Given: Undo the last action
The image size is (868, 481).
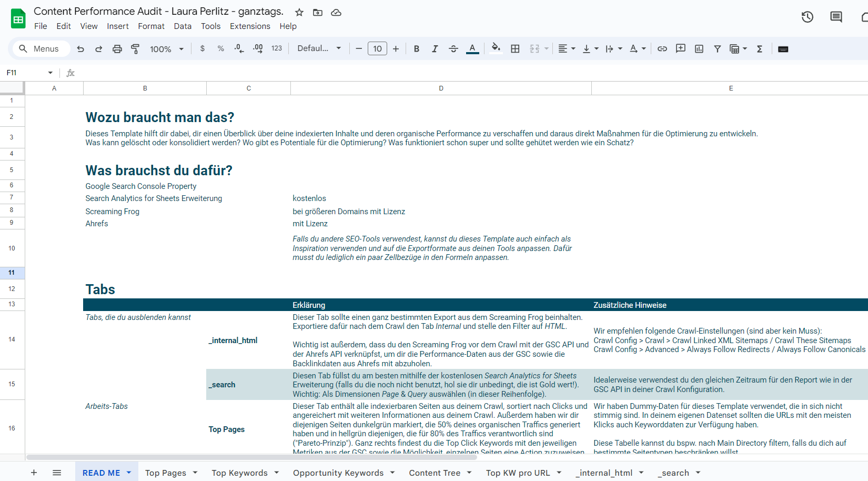Looking at the screenshot, I should (x=80, y=49).
